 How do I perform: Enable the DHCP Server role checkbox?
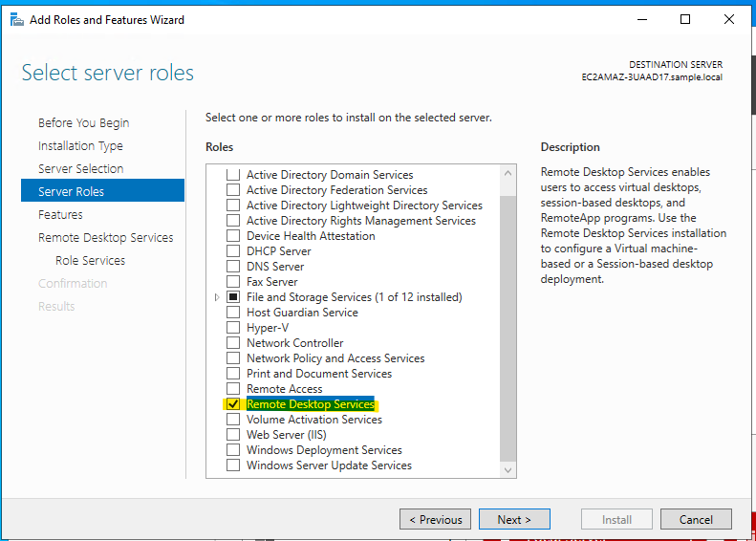coord(233,251)
